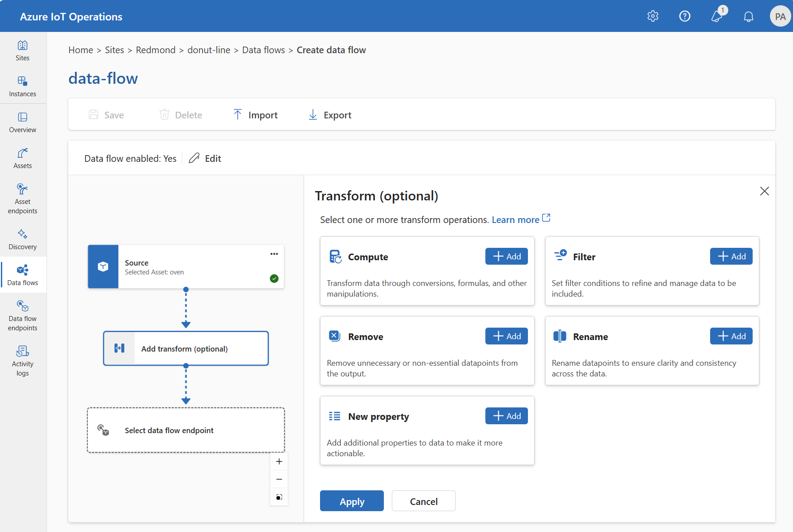The height and width of the screenshot is (532, 793).
Task: Open the Learn more link
Action: (x=516, y=219)
